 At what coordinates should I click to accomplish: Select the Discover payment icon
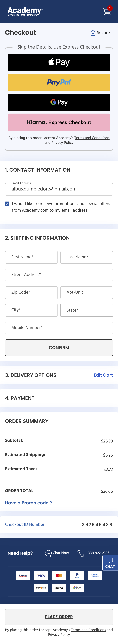pos(41,588)
